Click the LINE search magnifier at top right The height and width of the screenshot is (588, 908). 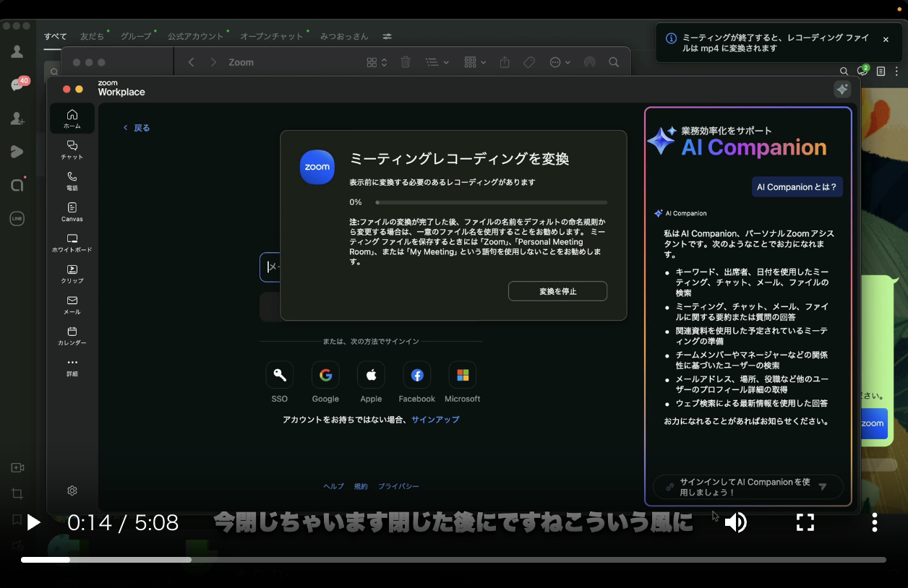[844, 71]
